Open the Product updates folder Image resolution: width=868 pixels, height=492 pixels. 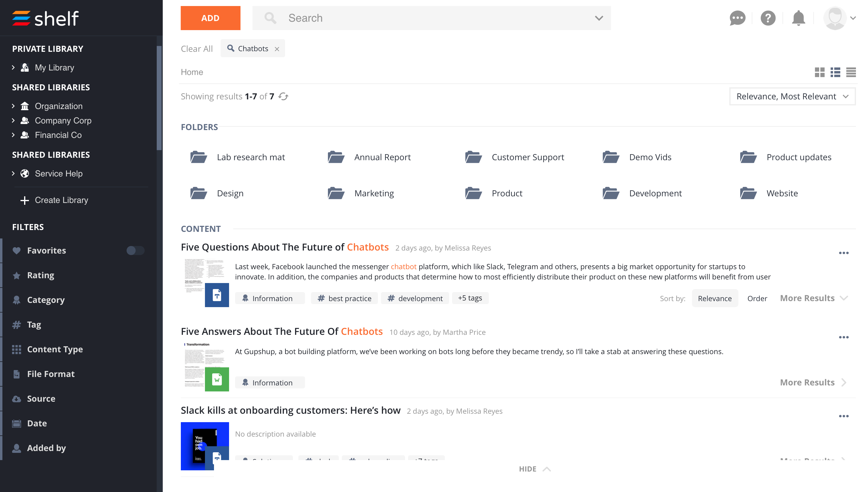pyautogui.click(x=785, y=157)
